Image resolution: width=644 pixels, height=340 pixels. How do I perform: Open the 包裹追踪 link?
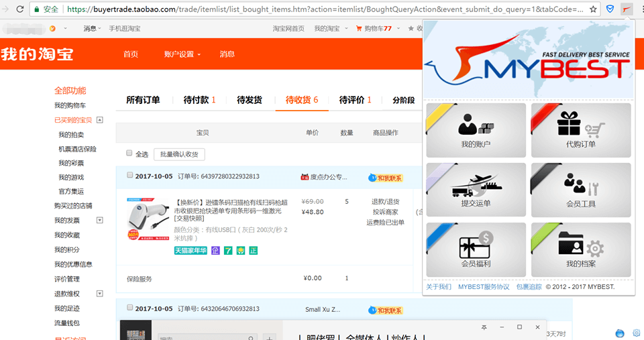[x=529, y=286]
